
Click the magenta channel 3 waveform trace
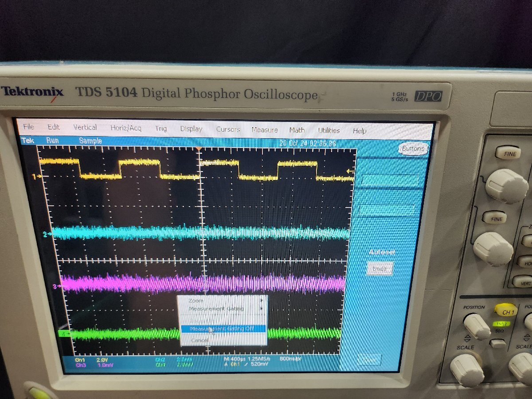point(204,284)
